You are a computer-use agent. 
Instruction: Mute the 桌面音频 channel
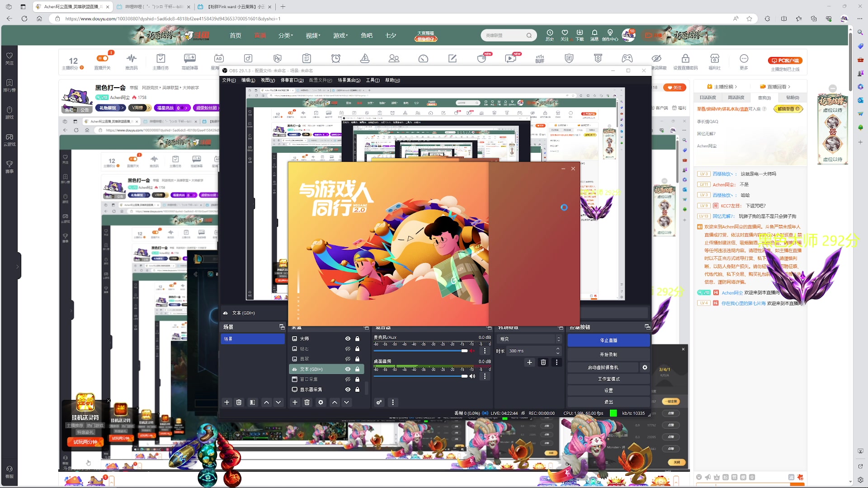pyautogui.click(x=472, y=376)
